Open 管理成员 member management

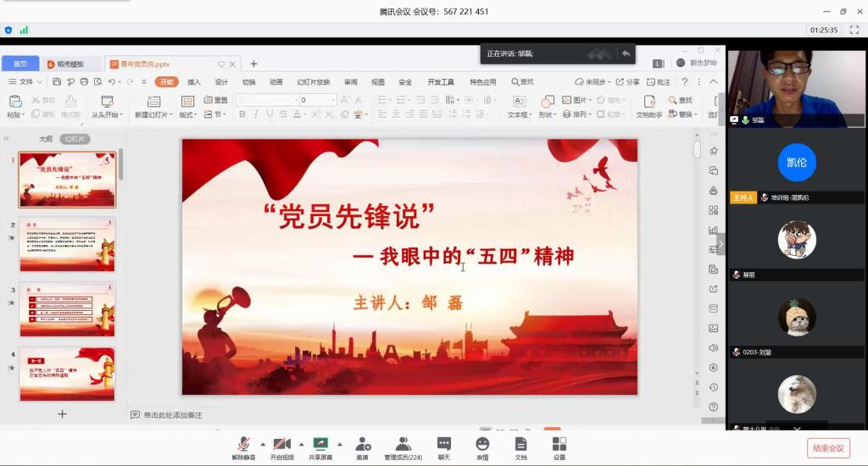[403, 446]
